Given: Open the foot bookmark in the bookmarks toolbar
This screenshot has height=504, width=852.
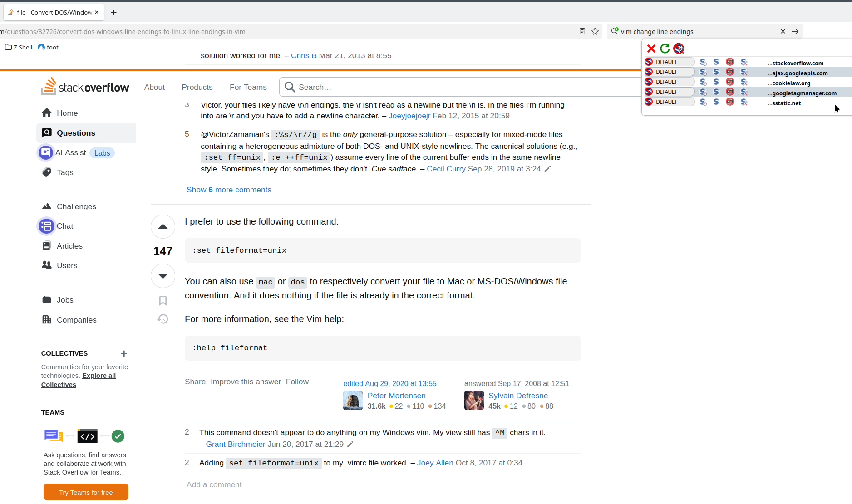Looking at the screenshot, I should coord(48,47).
